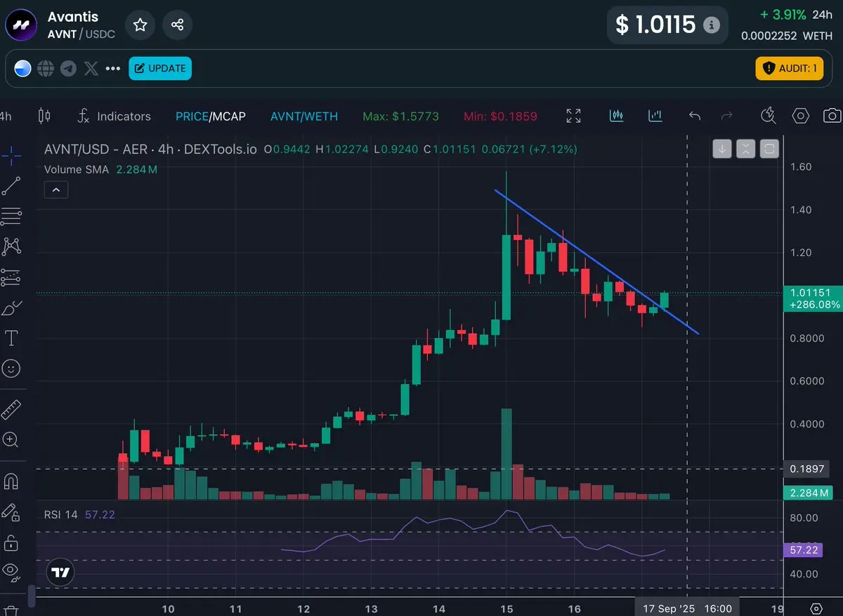Toggle magnet mode
843x616 pixels.
(11, 481)
